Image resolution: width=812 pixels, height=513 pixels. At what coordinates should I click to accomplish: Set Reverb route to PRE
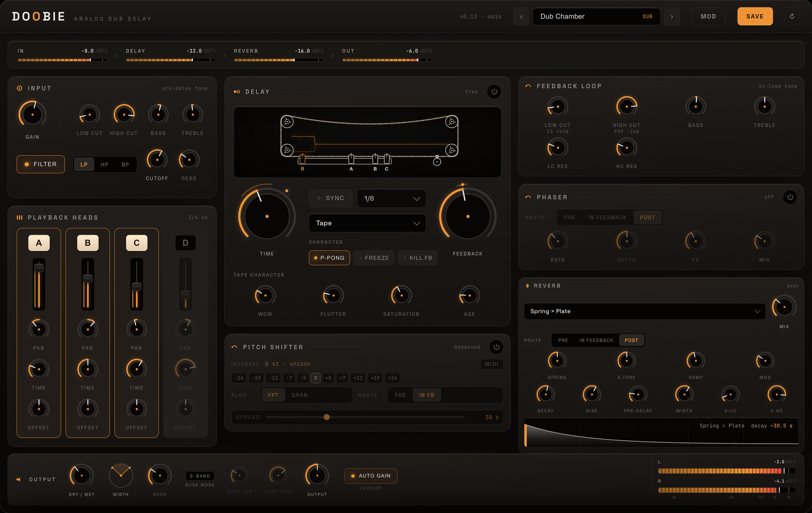pos(563,340)
